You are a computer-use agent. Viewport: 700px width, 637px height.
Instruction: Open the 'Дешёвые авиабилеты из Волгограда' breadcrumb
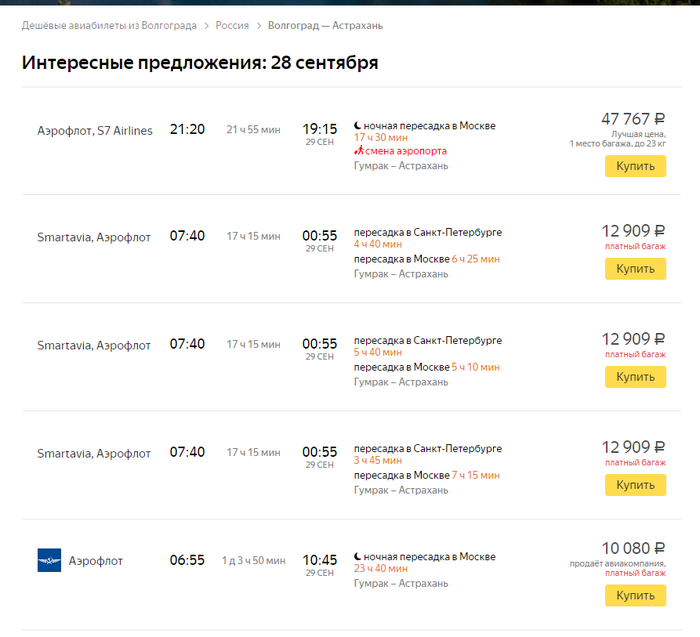coord(109,25)
